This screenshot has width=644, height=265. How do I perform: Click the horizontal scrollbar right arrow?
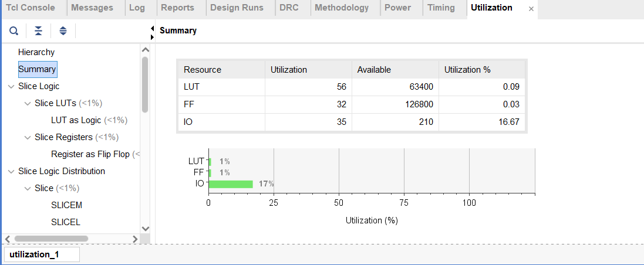(135, 239)
